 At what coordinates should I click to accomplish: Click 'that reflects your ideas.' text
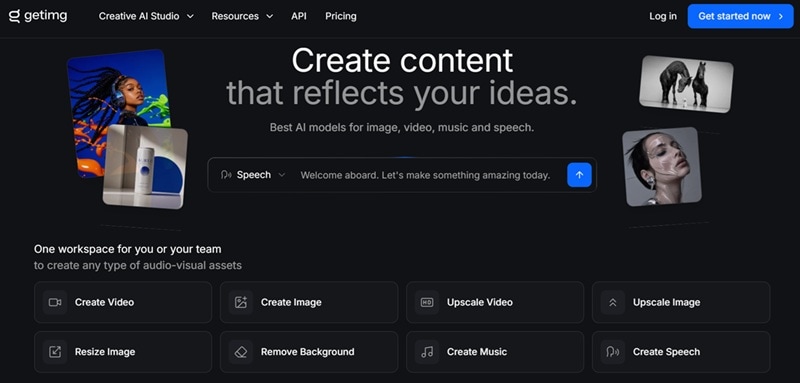click(x=402, y=94)
